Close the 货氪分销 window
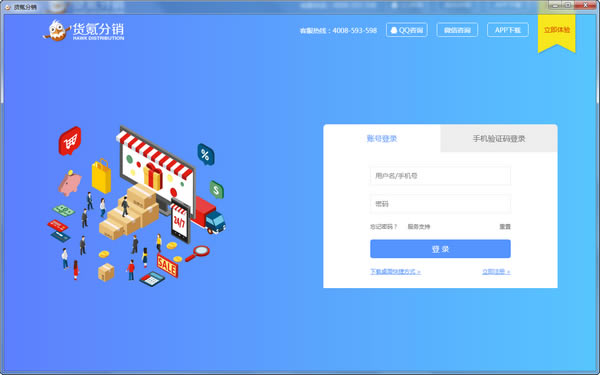Screen dimensions: 600x375 tap(585, 5)
